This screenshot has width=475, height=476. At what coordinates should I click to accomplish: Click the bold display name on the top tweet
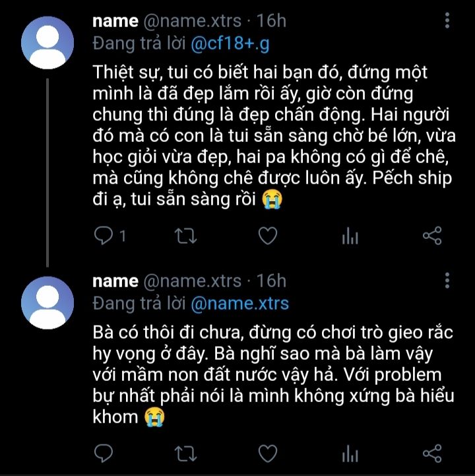click(x=115, y=21)
